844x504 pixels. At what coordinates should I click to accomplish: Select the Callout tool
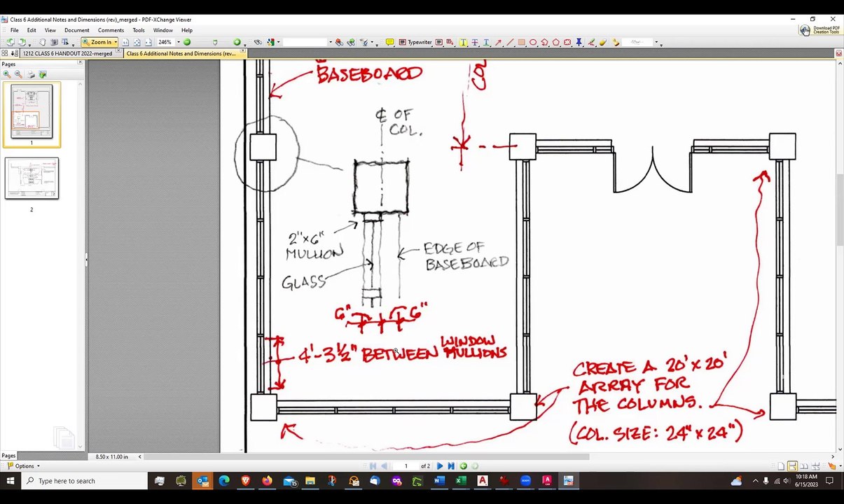pyautogui.click(x=450, y=42)
